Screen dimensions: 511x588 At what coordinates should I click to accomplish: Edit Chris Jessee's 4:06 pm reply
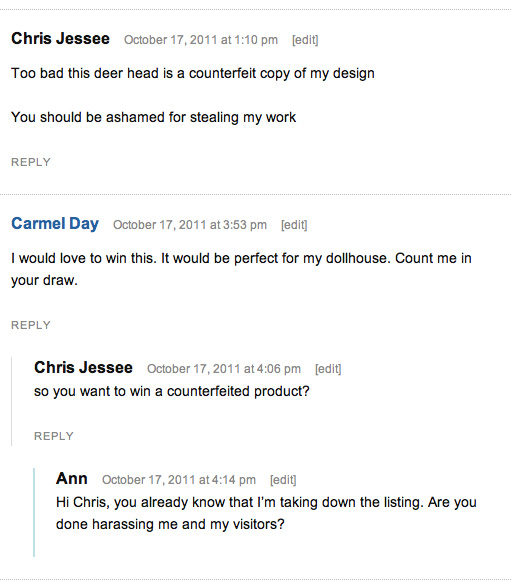click(x=328, y=369)
